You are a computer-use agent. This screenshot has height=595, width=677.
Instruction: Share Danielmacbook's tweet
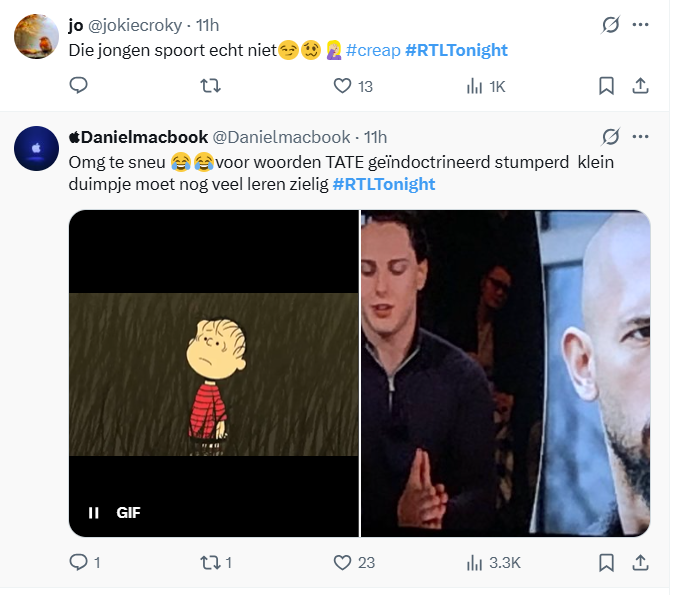click(641, 562)
